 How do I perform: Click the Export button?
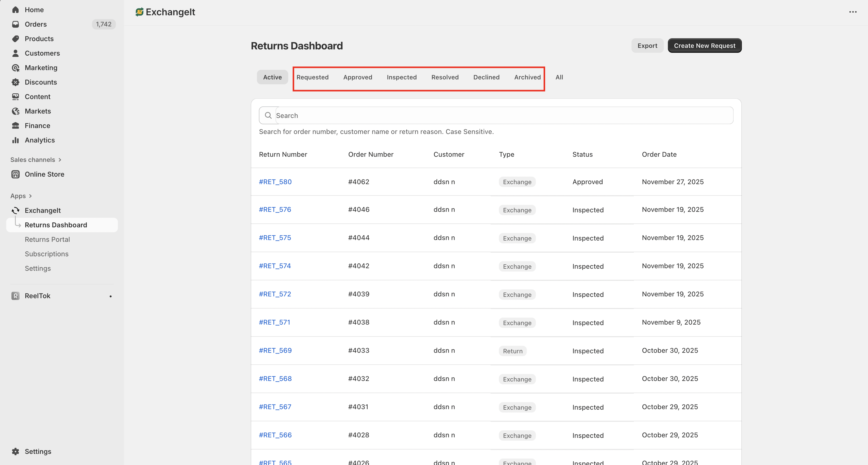(647, 46)
